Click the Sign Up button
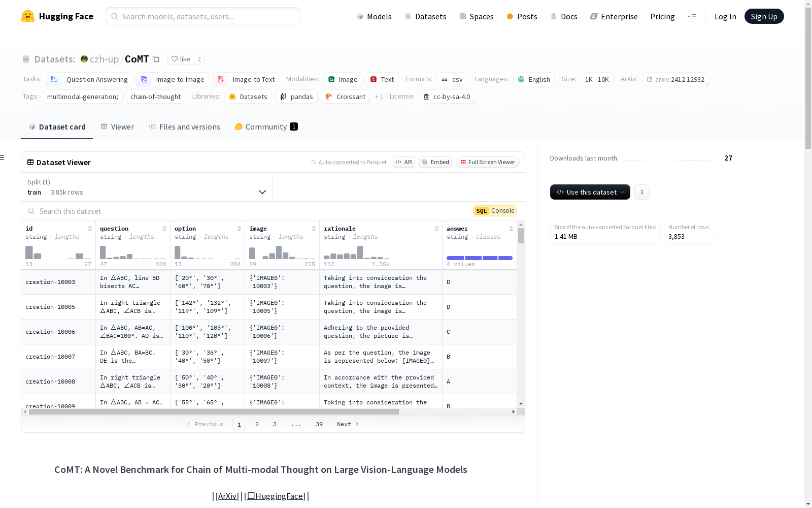The image size is (812, 508). pos(764,16)
